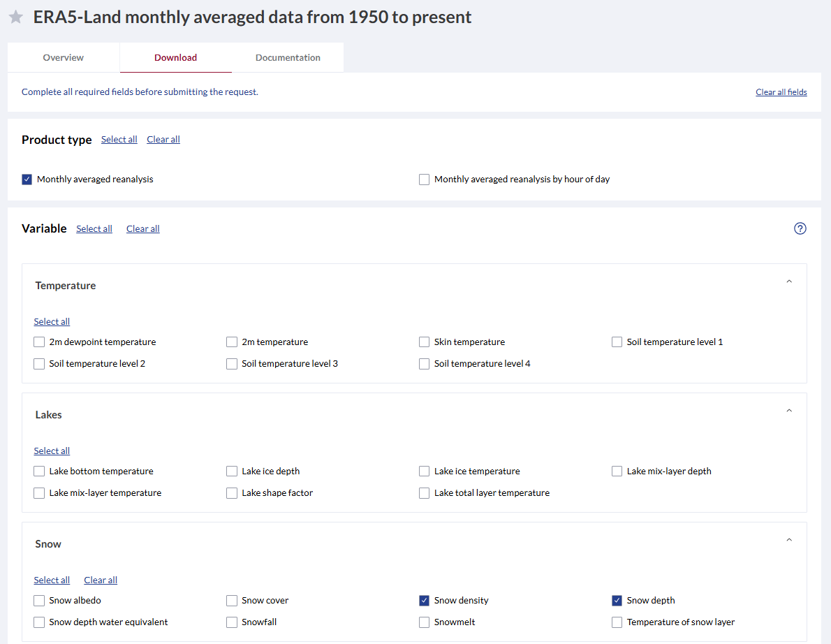Select the Snowmelt checkbox
The image size is (831, 644).
424,622
